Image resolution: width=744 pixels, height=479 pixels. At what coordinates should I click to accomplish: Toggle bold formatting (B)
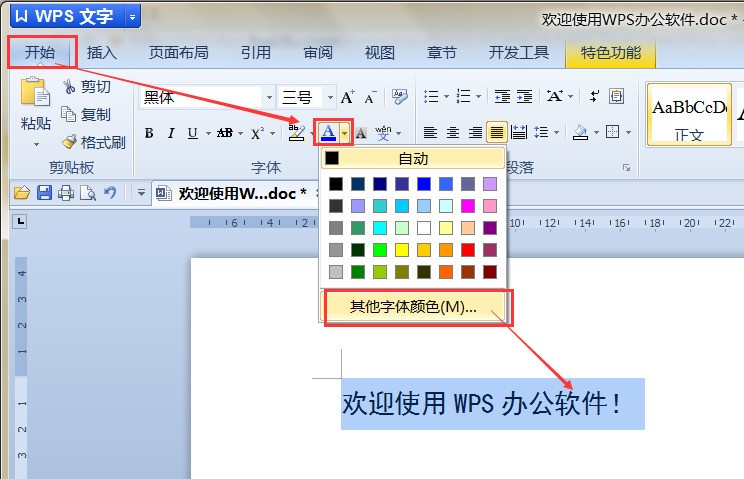pyautogui.click(x=149, y=133)
